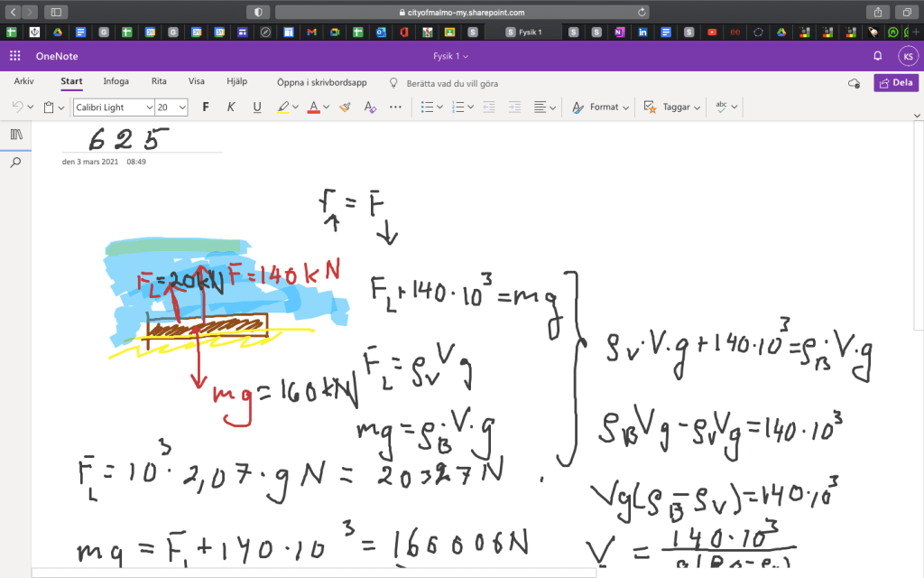This screenshot has width=924, height=578.
Task: Click the search magnifier in sidebar
Action: (x=16, y=163)
